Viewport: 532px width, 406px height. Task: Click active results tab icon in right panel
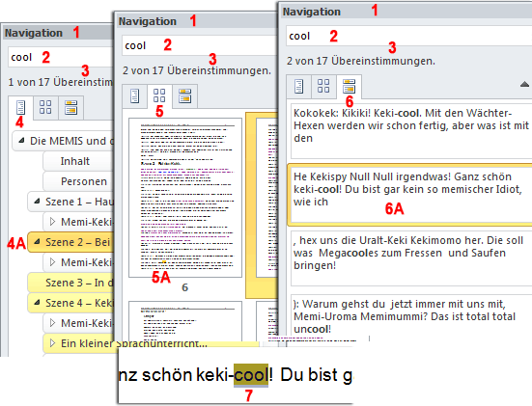[349, 86]
